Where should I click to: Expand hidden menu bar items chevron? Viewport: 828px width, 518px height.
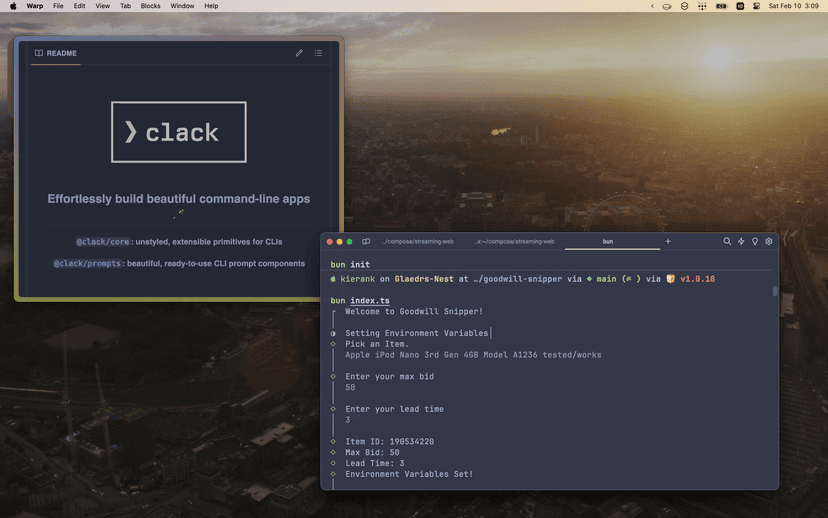(652, 6)
